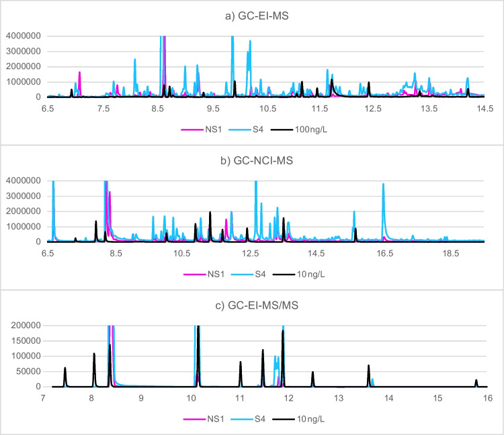Viewport: 504px width, 435px height.
Task: Click the blue S4 line swatch in chart b legend
Action: tap(242, 275)
